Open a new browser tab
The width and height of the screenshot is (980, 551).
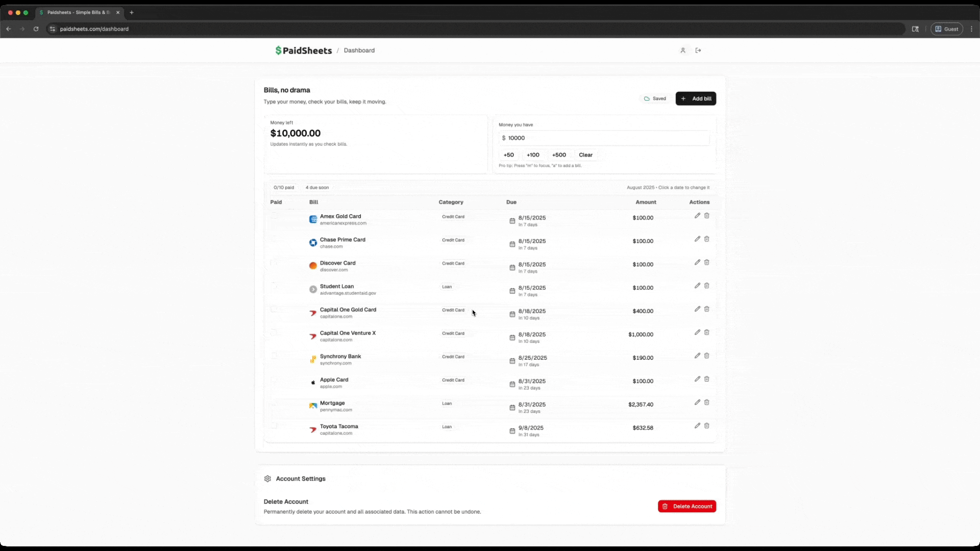click(132, 12)
